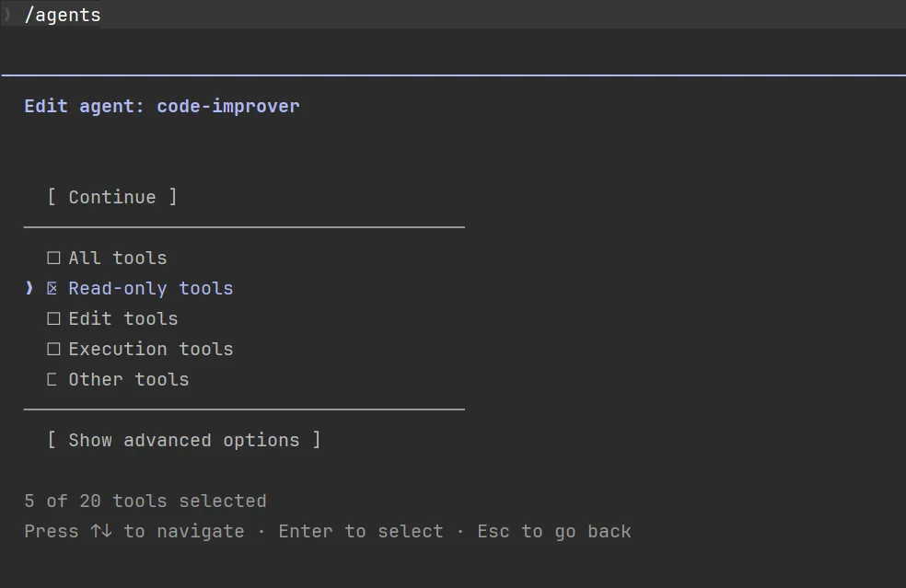Pick the Execution tools entry

pos(151,350)
